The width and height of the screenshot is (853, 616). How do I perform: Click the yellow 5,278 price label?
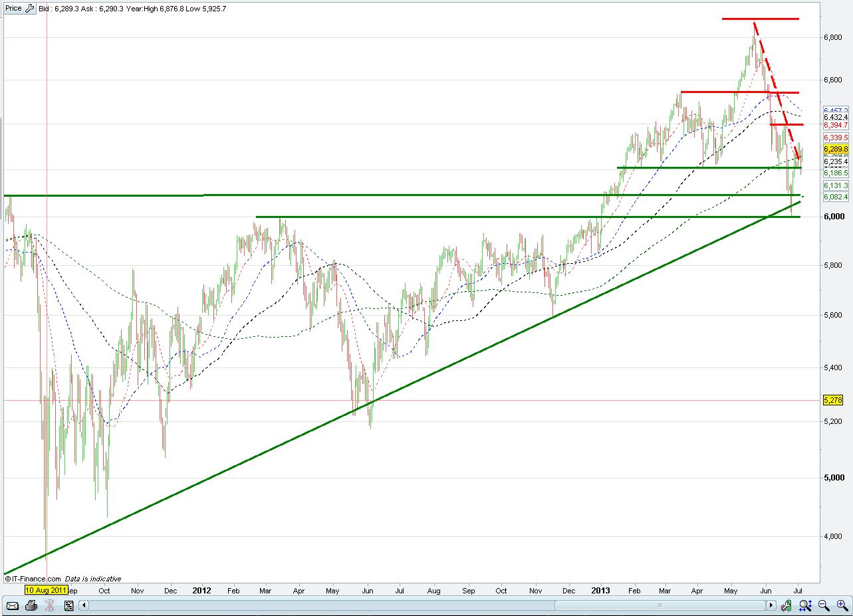832,400
